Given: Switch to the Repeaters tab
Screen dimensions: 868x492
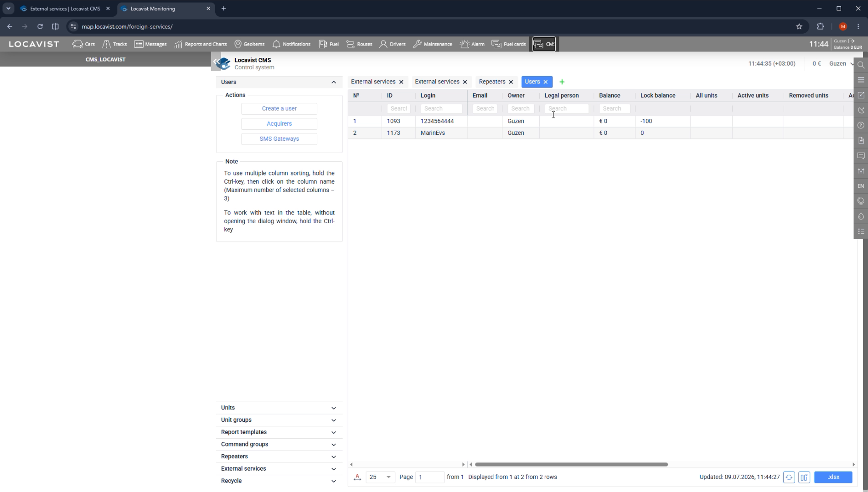Looking at the screenshot, I should pyautogui.click(x=492, y=82).
